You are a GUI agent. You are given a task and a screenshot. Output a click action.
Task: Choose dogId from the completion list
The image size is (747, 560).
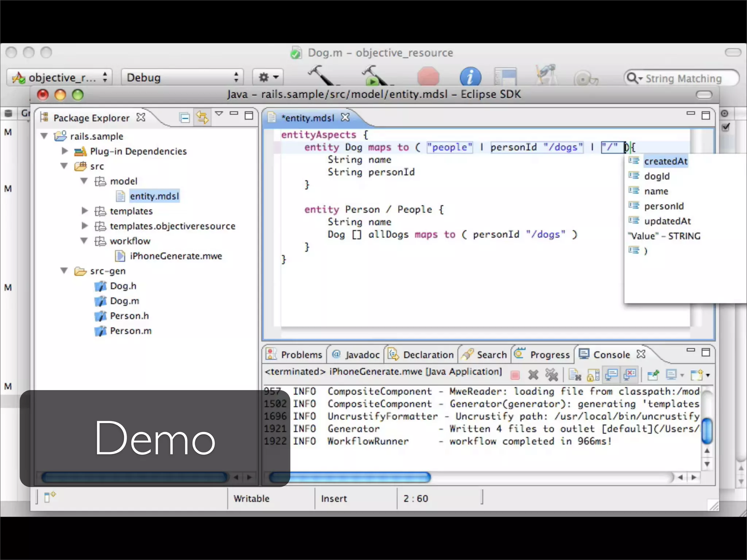(x=657, y=176)
